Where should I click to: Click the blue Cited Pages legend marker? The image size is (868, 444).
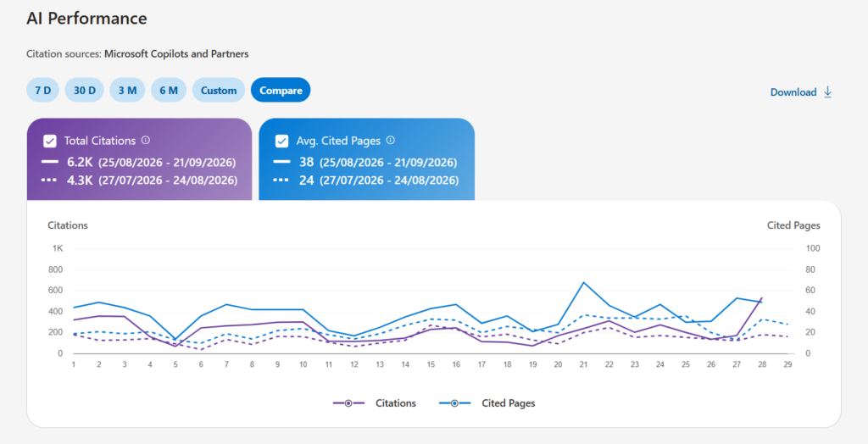(x=454, y=403)
